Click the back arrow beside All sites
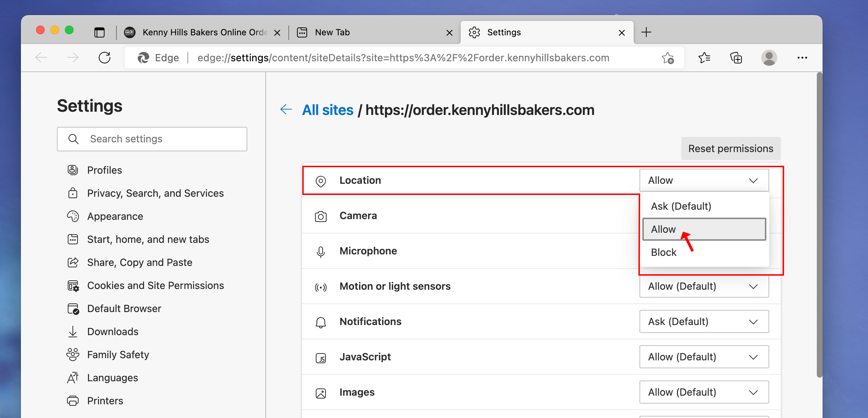This screenshot has width=868, height=418. pos(286,110)
